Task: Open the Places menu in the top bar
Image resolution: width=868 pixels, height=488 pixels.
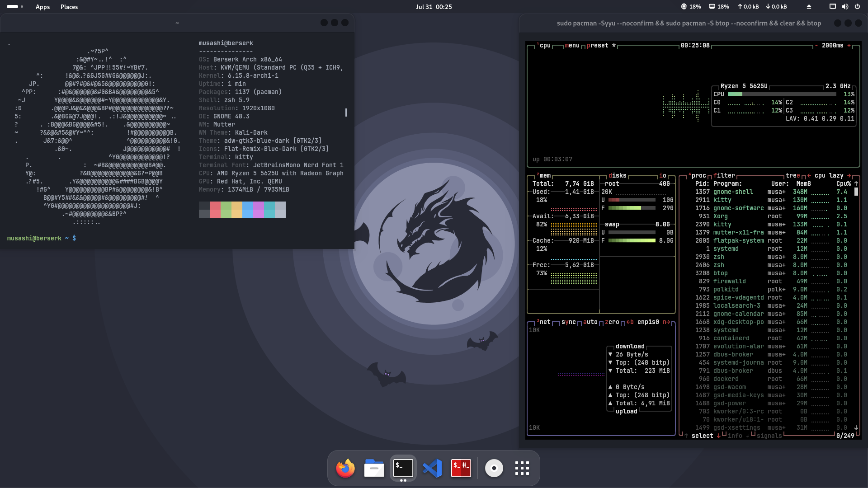Action: pos(69,7)
